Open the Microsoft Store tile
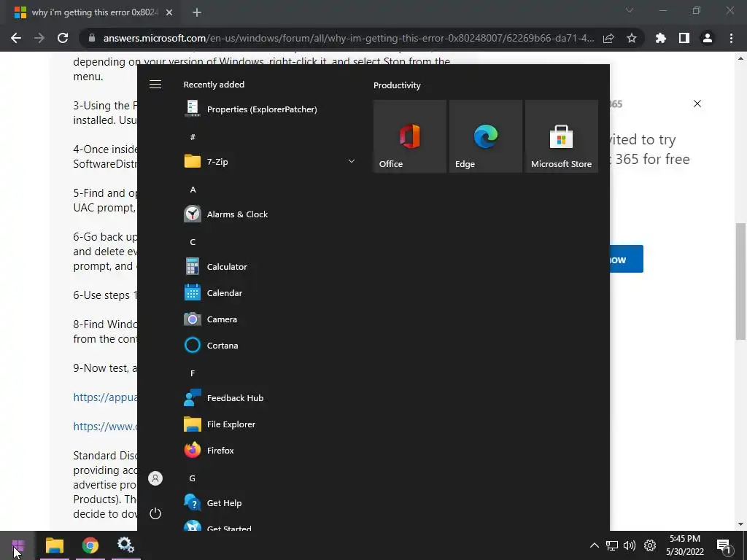The height and width of the screenshot is (560, 747). (561, 136)
